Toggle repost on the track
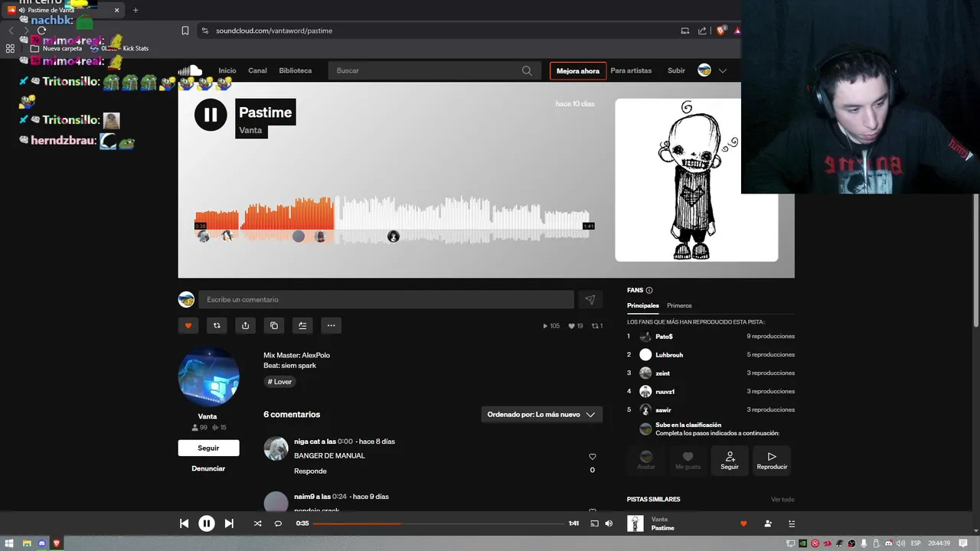The image size is (980, 551). click(217, 325)
